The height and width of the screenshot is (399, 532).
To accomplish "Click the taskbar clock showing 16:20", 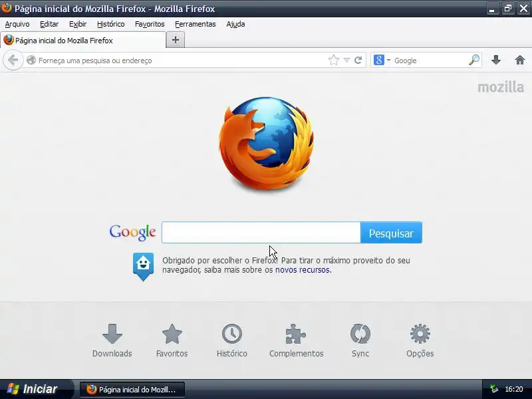I will (513, 389).
